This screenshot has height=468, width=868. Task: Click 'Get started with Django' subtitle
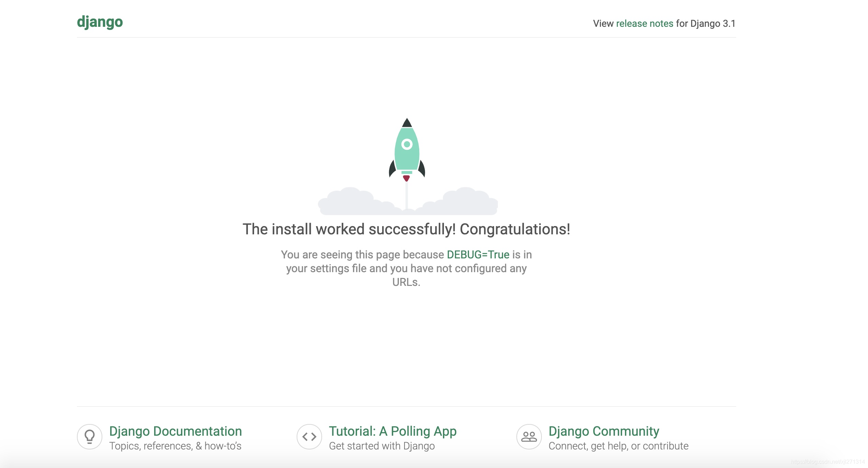click(381, 446)
